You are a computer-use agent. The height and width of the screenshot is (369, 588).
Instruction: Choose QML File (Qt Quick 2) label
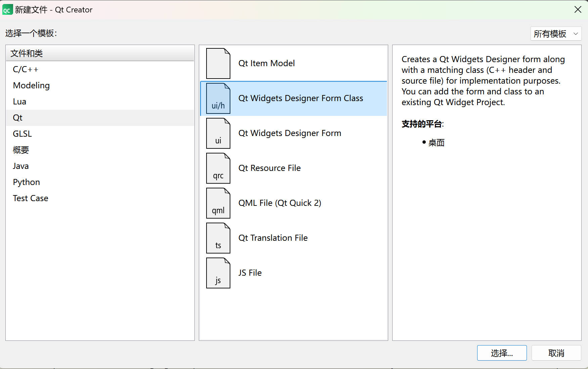pos(280,203)
